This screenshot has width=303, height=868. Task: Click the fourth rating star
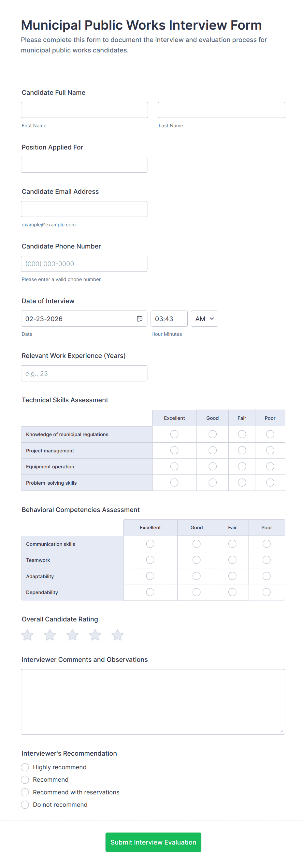[x=95, y=635]
